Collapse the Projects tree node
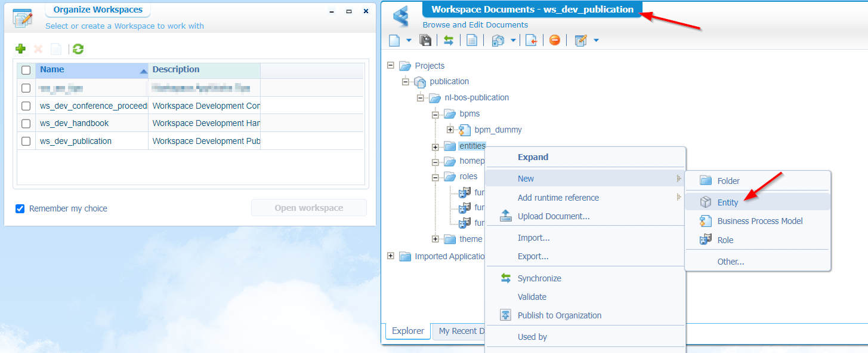868x353 pixels. (x=391, y=65)
